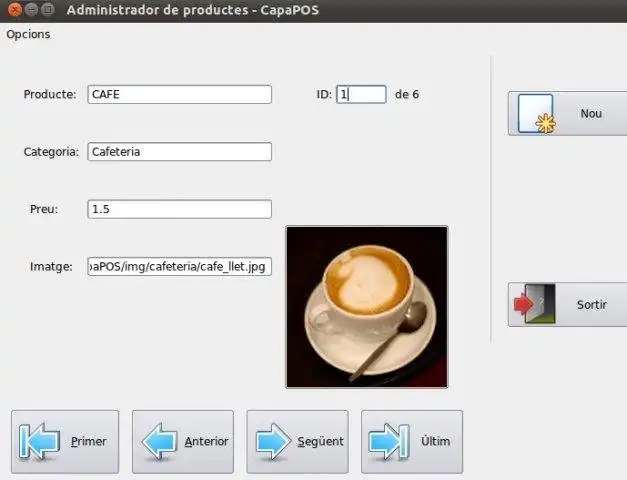Click the ID number field
627x480 pixels.
(361, 94)
